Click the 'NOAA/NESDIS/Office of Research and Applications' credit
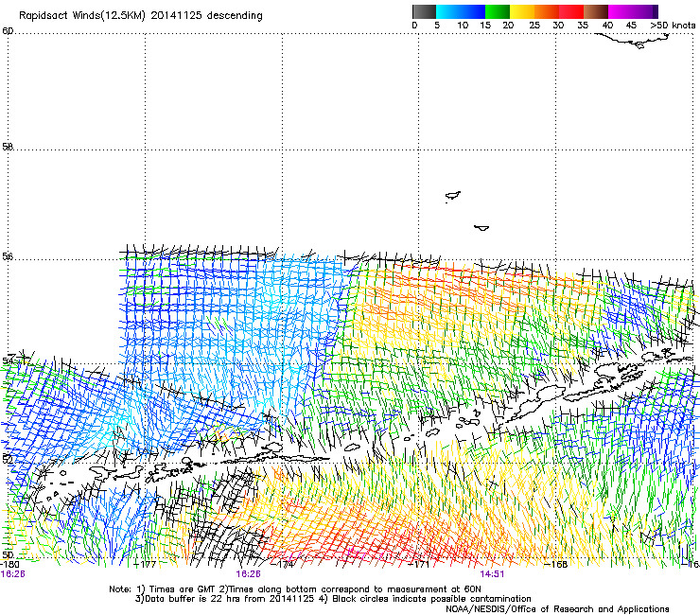The image size is (700, 615). 557,609
